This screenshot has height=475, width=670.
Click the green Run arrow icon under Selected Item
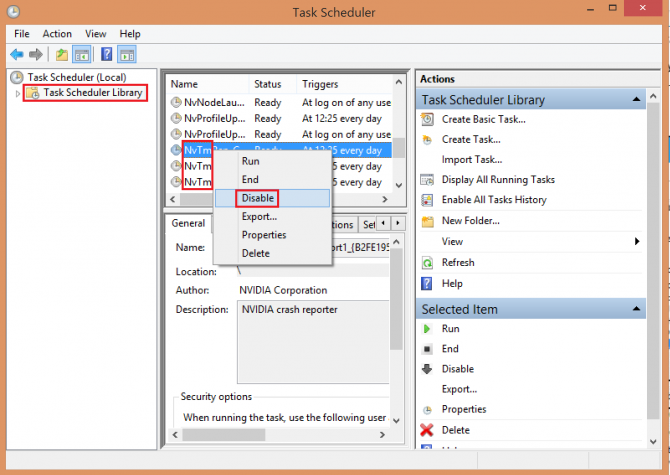point(426,329)
